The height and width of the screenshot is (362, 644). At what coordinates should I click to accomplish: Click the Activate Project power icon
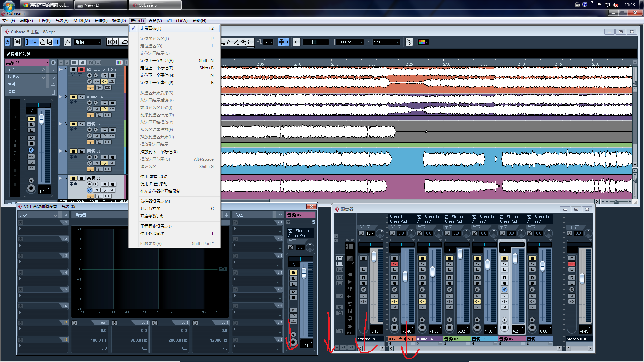tap(8, 42)
